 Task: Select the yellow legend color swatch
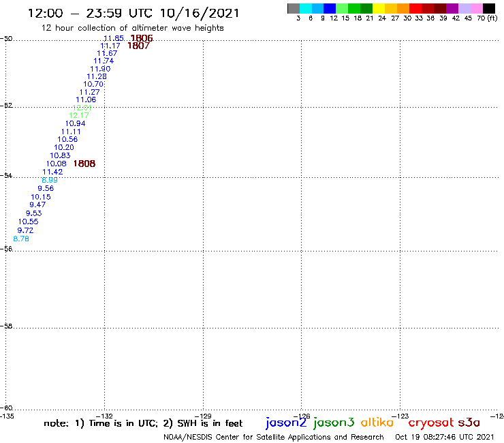click(x=379, y=8)
